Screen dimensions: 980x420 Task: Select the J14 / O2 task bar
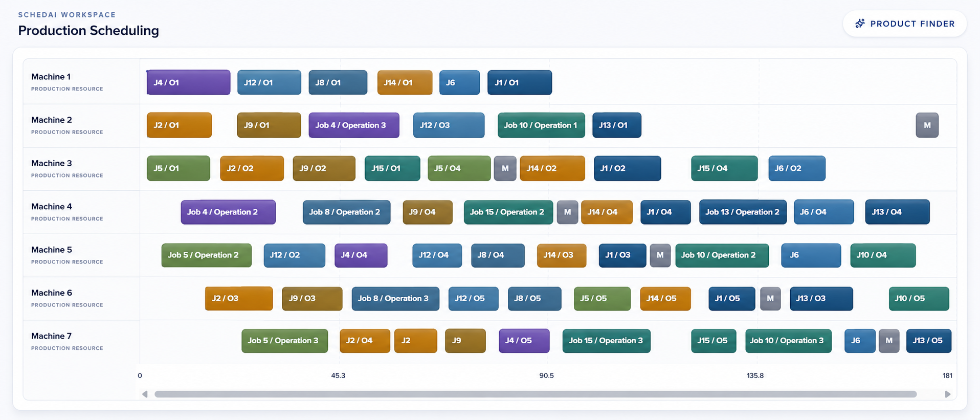click(552, 168)
